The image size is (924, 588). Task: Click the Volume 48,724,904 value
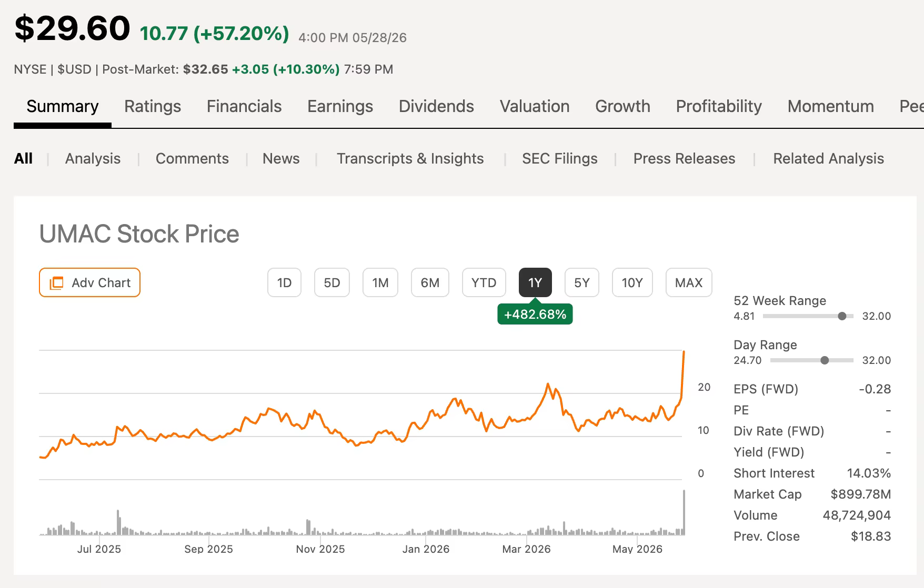pyautogui.click(x=857, y=515)
